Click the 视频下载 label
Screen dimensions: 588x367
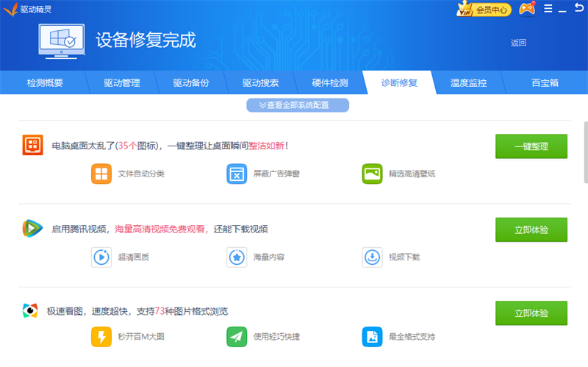[404, 257]
